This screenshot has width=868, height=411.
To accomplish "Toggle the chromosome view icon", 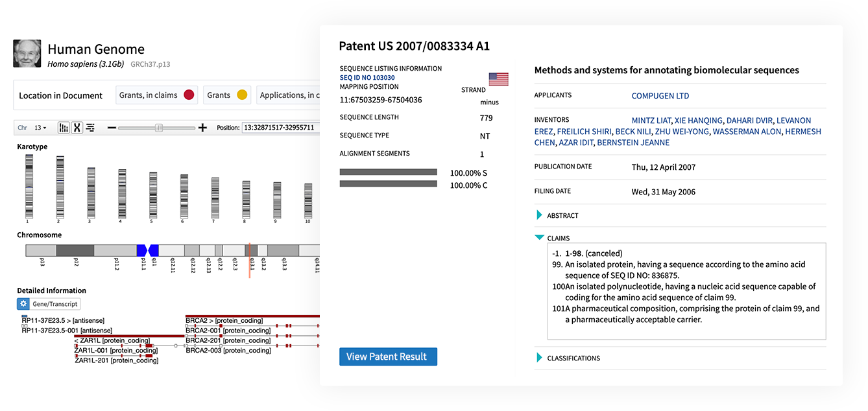I will (x=77, y=128).
